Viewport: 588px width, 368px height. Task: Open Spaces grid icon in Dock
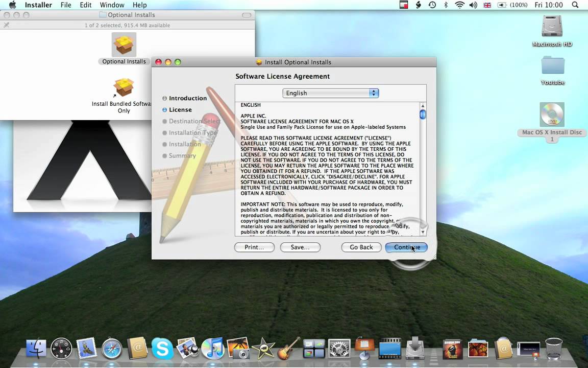tap(314, 348)
